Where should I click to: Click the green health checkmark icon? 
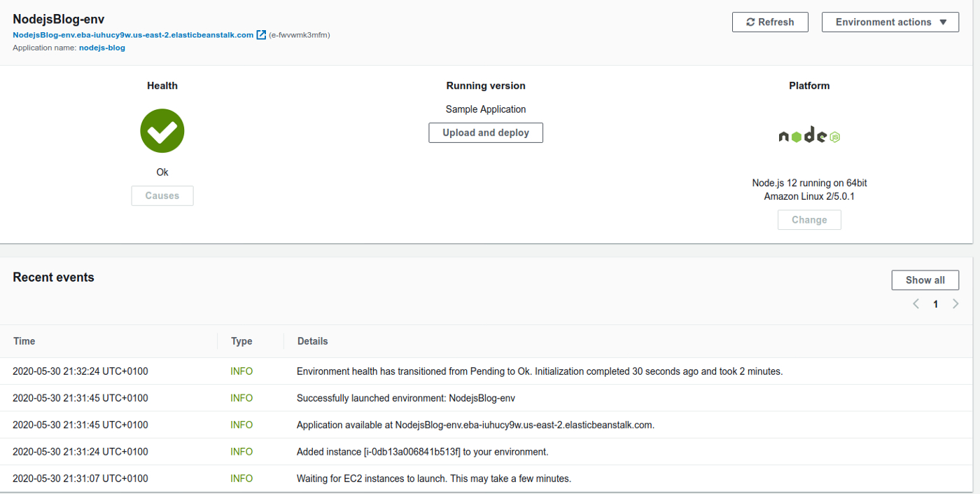click(162, 131)
